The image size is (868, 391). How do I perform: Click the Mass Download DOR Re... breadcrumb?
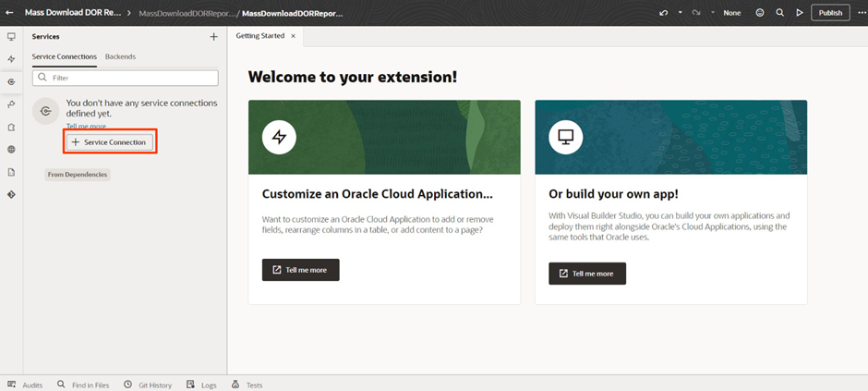coord(73,12)
